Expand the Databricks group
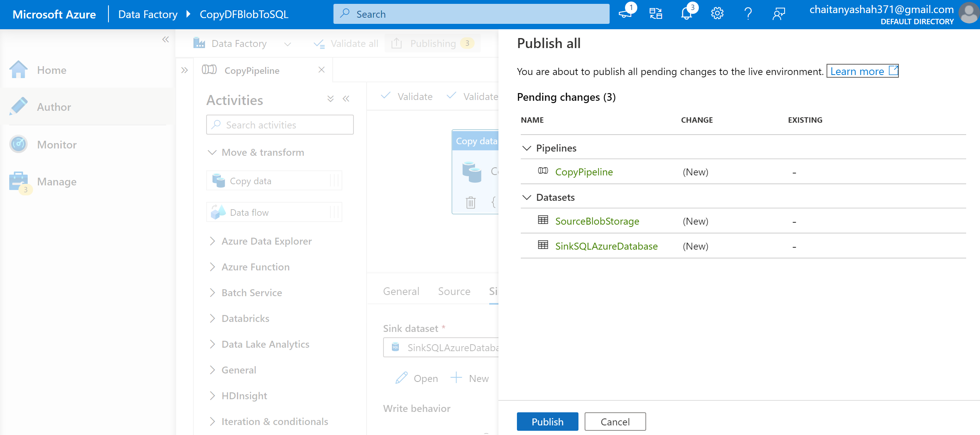The height and width of the screenshot is (435, 980). click(212, 318)
